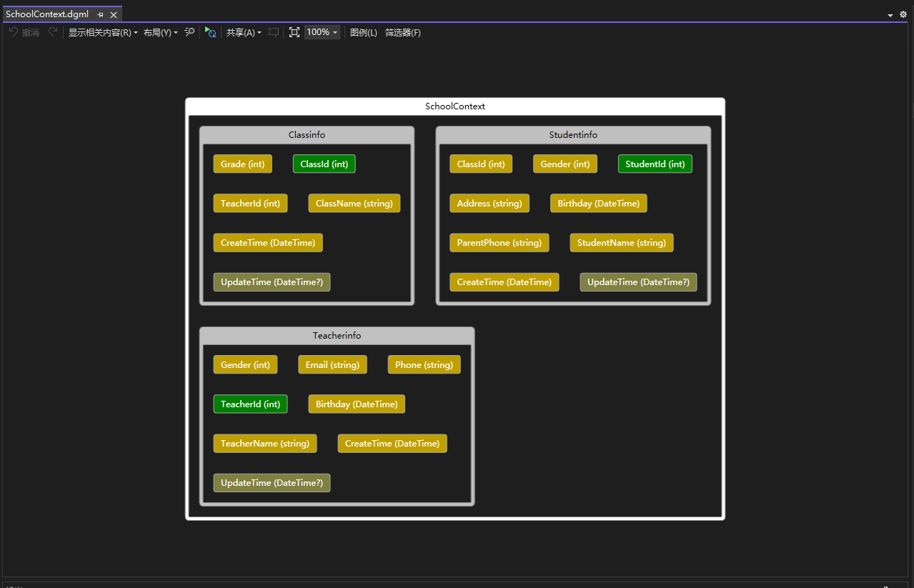Open the 布局(Y) layout dropdown
This screenshot has width=914, height=588.
tap(161, 32)
